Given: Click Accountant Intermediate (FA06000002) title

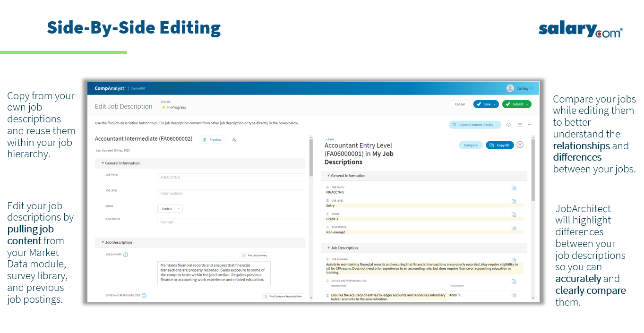Looking at the screenshot, I should [x=144, y=139].
